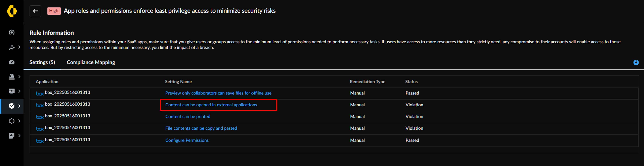The width and height of the screenshot is (644, 166).
Task: Click the monitor activity sidebar icon
Action: tap(12, 92)
